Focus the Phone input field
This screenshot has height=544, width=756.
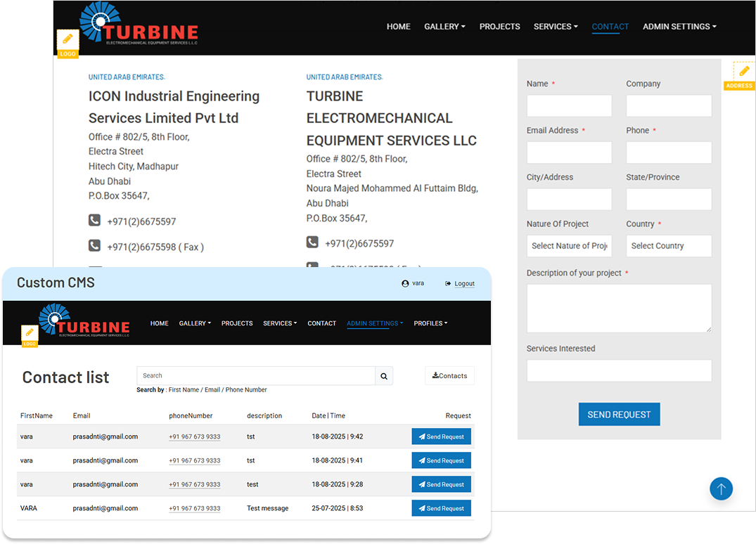[x=669, y=153]
